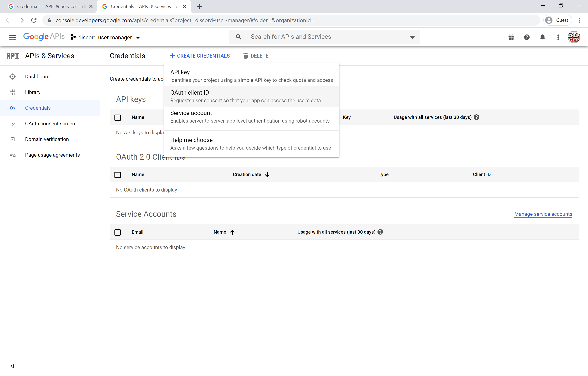Select all OAuth 2.0 clients checkbox
Screen dimensions: 588x376
(118, 175)
